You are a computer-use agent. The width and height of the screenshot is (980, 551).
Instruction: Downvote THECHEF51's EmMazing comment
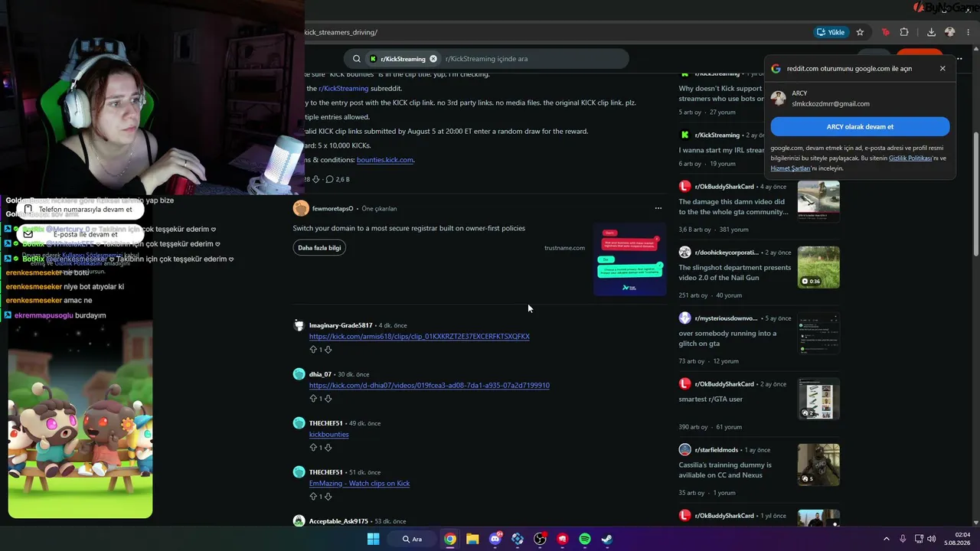[x=328, y=497]
